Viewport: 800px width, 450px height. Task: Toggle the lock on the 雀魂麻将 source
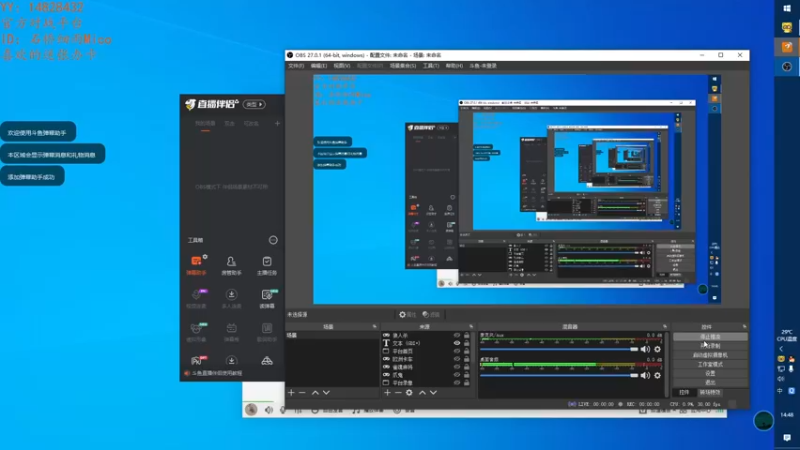(x=467, y=367)
